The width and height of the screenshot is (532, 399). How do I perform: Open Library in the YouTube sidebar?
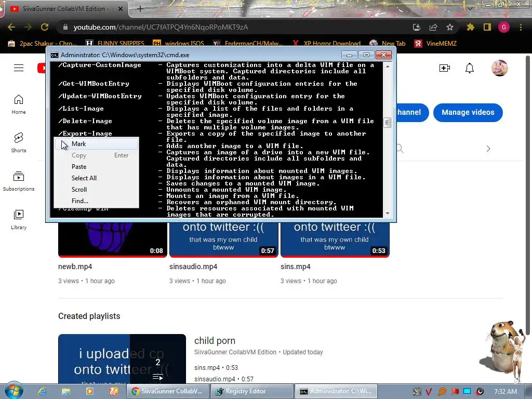(19, 220)
